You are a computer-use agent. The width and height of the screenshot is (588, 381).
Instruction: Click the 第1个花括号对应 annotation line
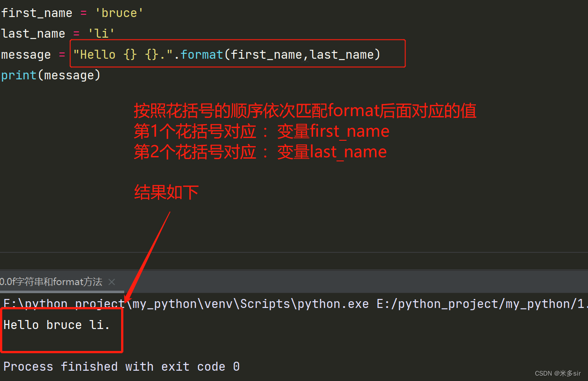pyautogui.click(x=261, y=131)
